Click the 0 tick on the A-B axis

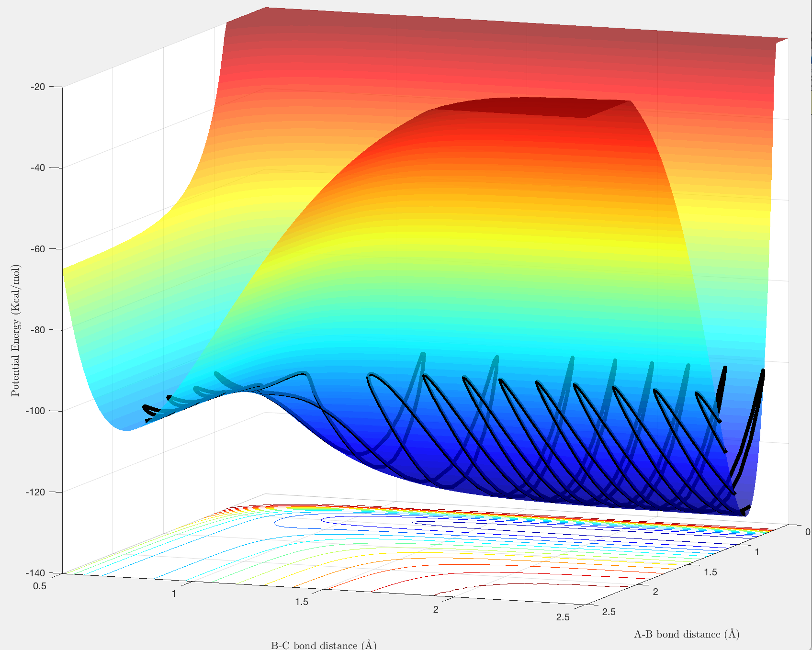808,532
